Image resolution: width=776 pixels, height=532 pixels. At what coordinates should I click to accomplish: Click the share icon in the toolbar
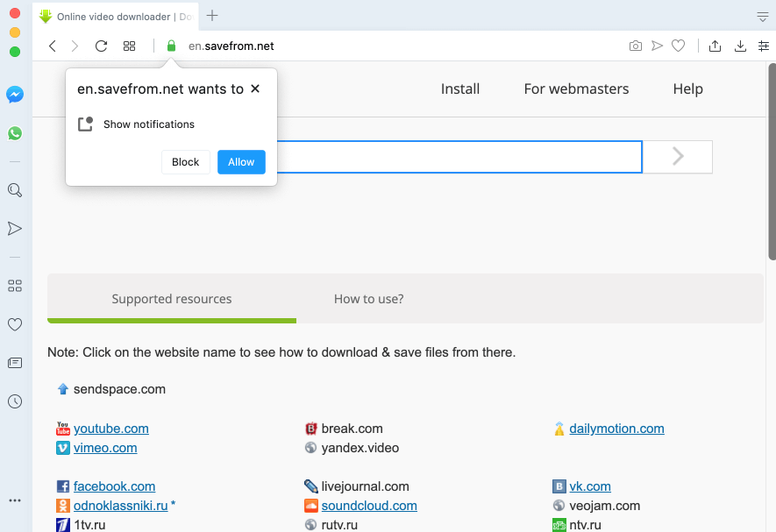(715, 46)
